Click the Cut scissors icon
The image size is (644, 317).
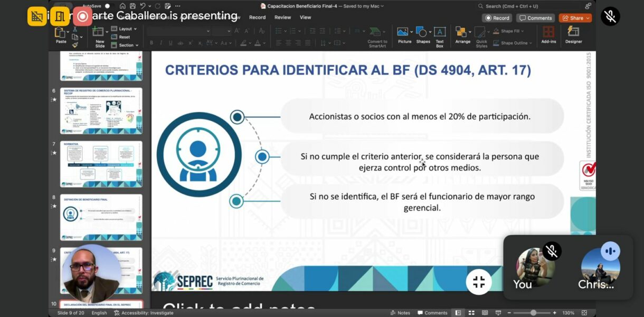click(x=75, y=29)
